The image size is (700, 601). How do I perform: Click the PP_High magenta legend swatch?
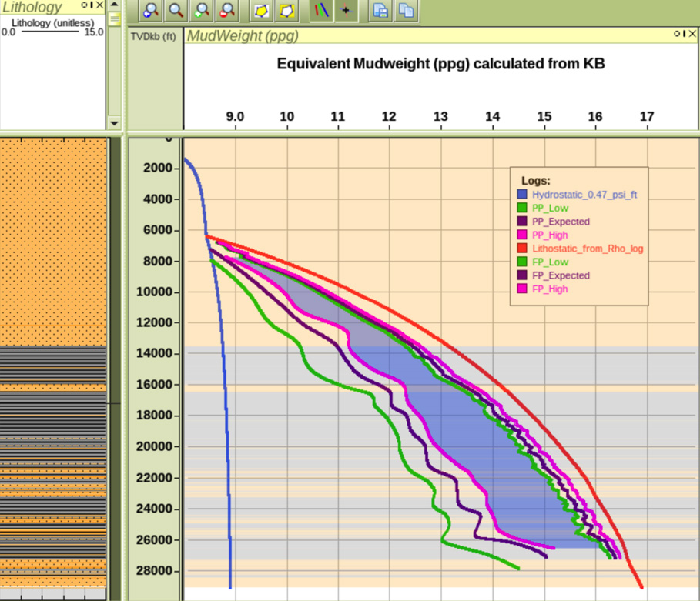[522, 235]
